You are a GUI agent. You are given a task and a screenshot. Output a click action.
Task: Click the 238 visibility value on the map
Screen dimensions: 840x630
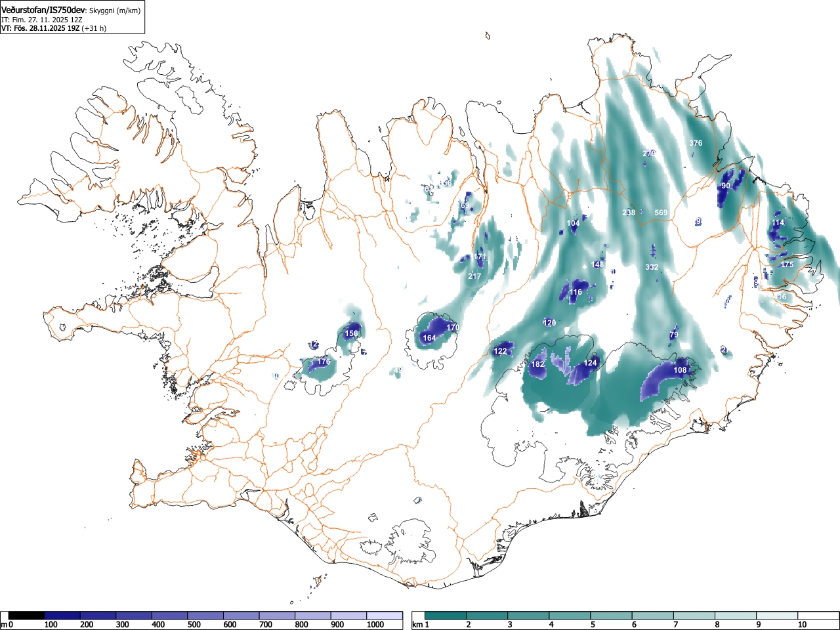point(629,213)
